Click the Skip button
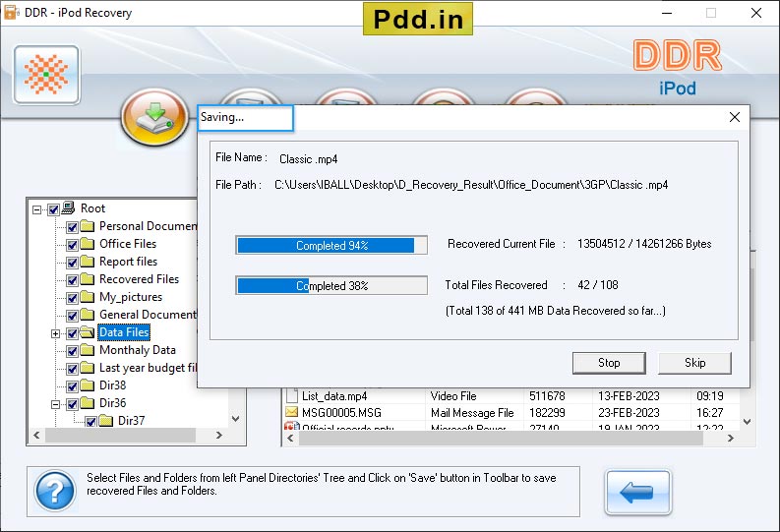This screenshot has height=532, width=780. [x=694, y=363]
